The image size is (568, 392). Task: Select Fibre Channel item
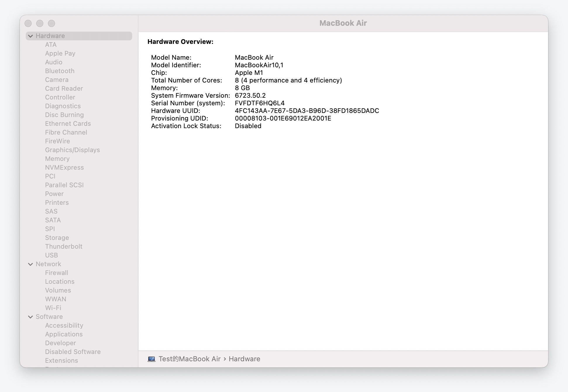tap(66, 133)
